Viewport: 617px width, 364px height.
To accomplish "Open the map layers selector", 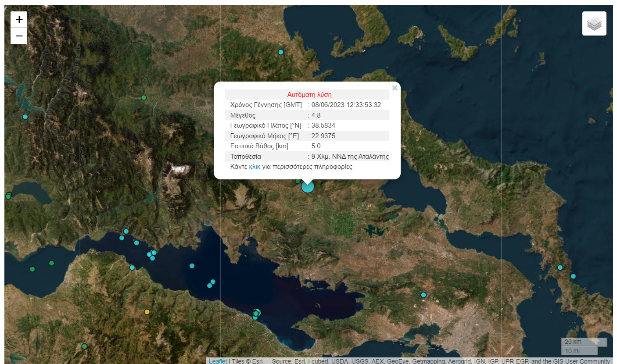I will click(594, 24).
